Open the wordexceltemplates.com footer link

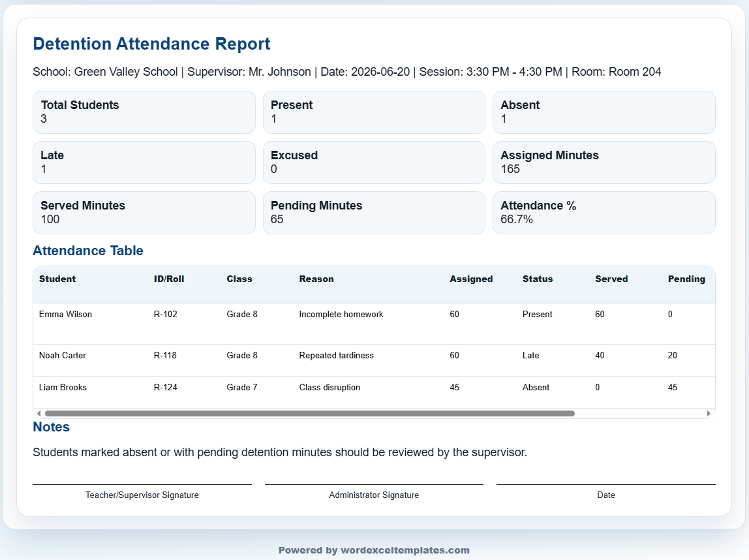point(405,550)
